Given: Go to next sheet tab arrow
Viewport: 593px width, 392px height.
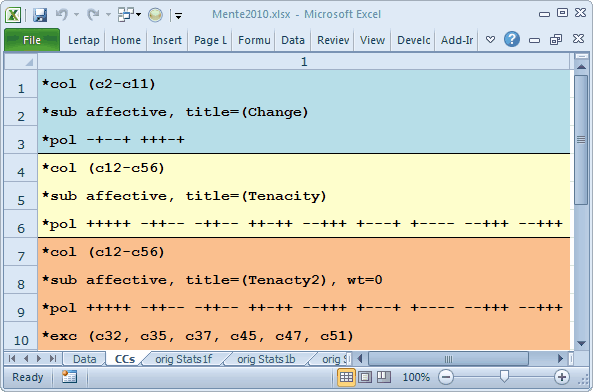Looking at the screenshot, I should click(39, 358).
